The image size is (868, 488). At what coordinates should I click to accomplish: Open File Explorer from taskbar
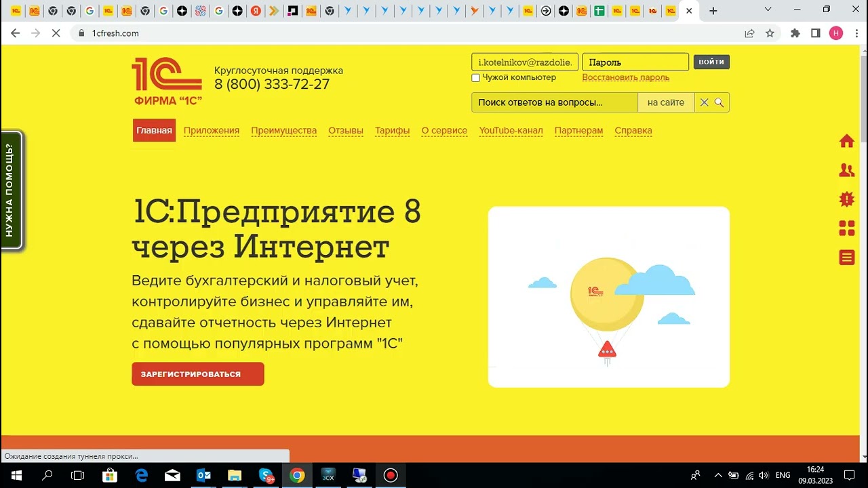pyautogui.click(x=235, y=475)
